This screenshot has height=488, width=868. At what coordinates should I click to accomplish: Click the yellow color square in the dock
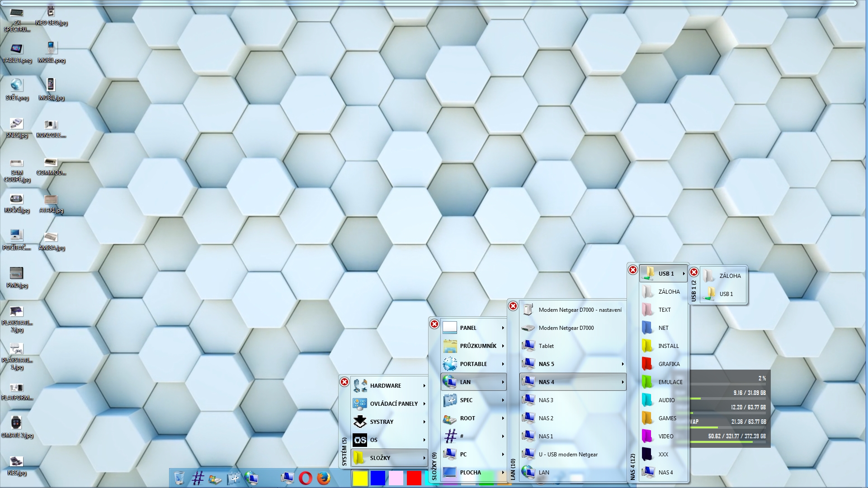pos(360,478)
